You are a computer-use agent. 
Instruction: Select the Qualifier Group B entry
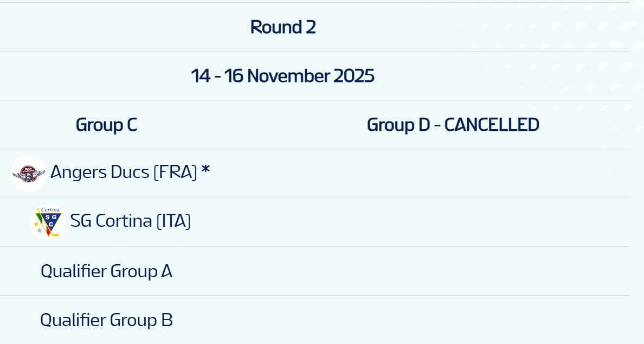106,320
